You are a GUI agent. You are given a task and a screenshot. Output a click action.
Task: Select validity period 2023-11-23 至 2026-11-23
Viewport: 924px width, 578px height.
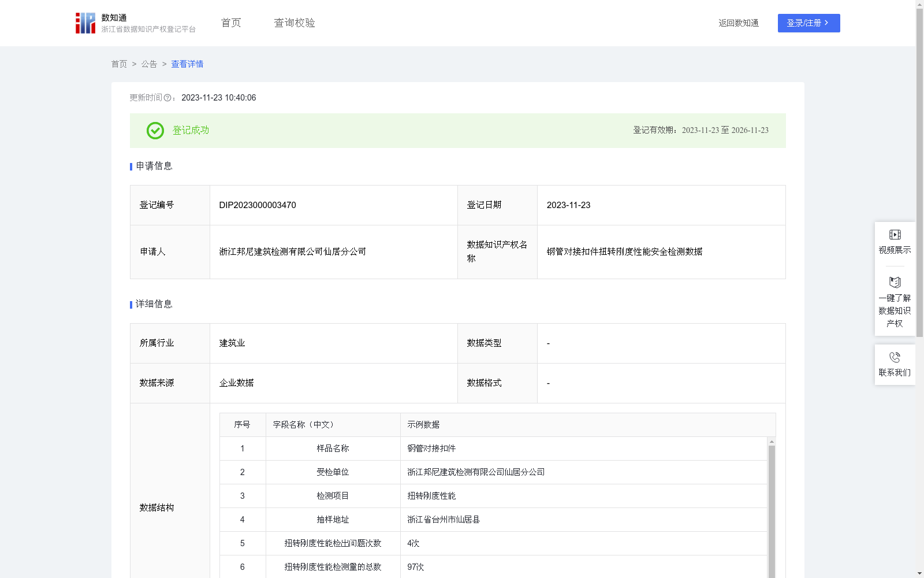[725, 131]
